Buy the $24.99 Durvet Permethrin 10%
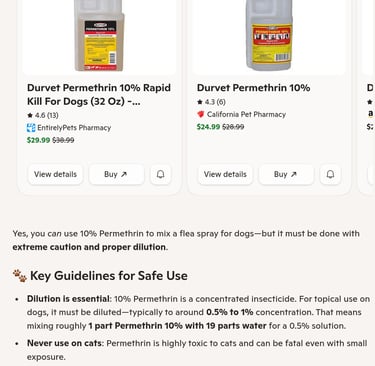Viewport: 375px width, 366px height. [286, 174]
